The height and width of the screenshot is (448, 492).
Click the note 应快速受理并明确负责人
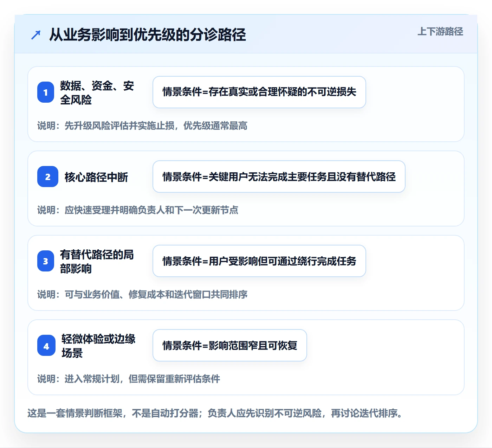coord(115,210)
